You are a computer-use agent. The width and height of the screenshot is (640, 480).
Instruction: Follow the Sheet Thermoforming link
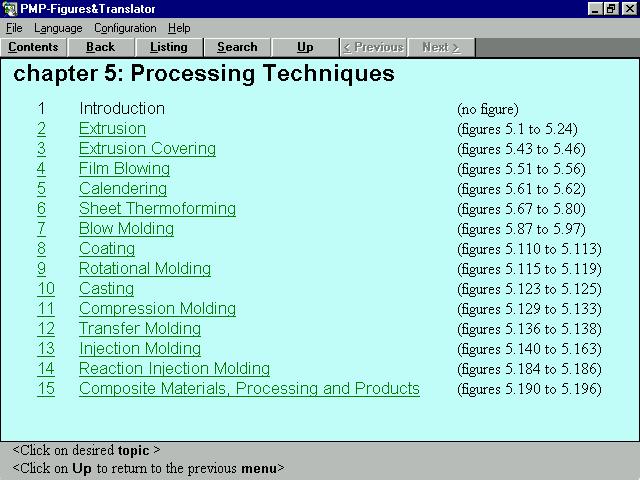[x=157, y=209]
